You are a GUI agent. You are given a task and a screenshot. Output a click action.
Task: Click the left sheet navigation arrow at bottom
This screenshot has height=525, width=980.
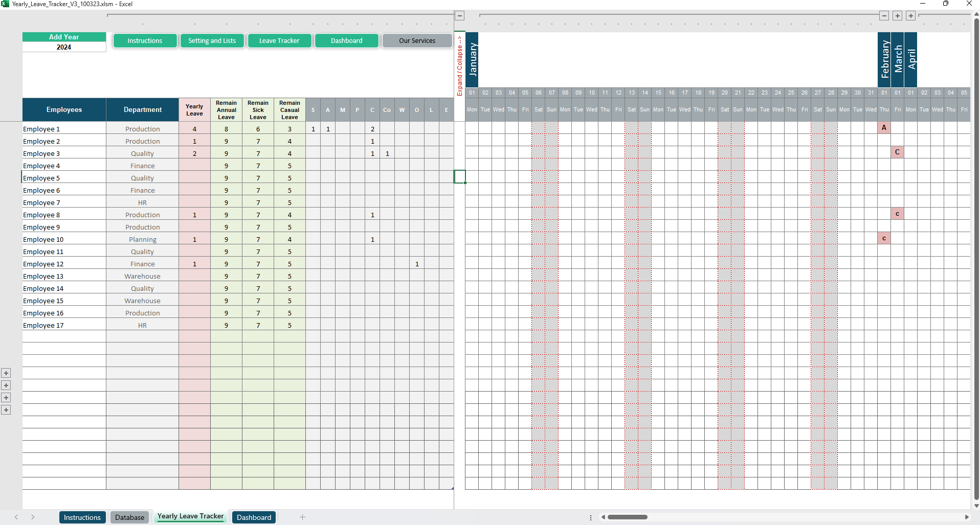(15, 517)
